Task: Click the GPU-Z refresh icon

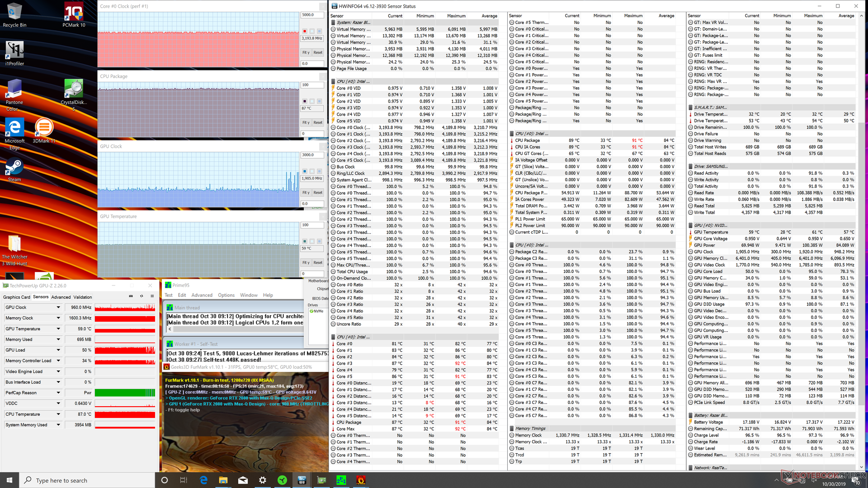Action: click(142, 296)
